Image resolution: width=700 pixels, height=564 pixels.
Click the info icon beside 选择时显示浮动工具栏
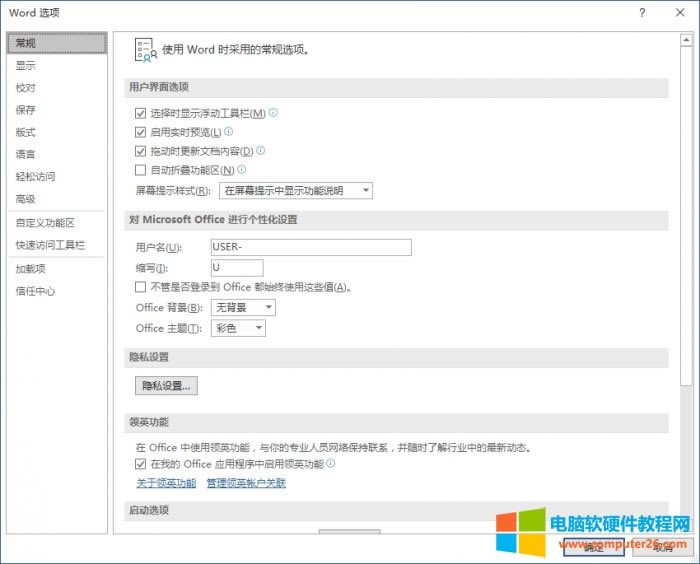(273, 113)
